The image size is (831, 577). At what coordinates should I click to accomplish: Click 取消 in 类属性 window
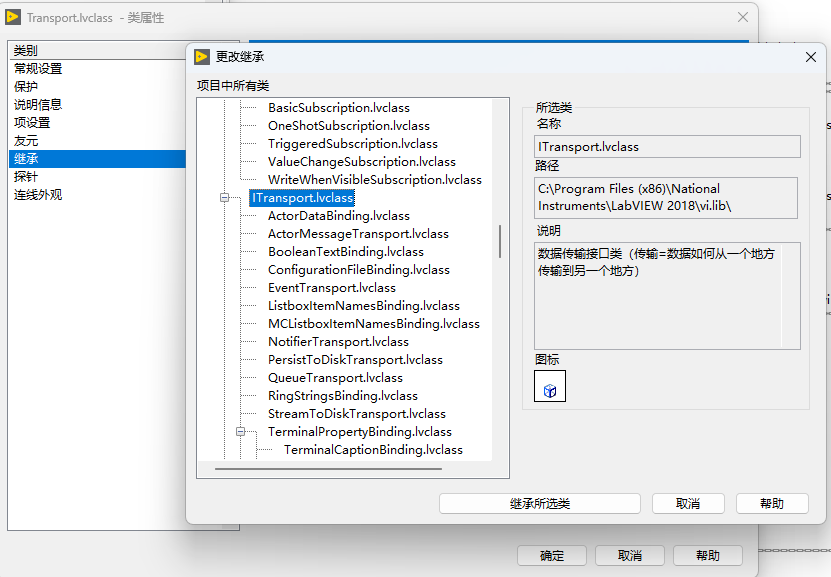tap(630, 555)
